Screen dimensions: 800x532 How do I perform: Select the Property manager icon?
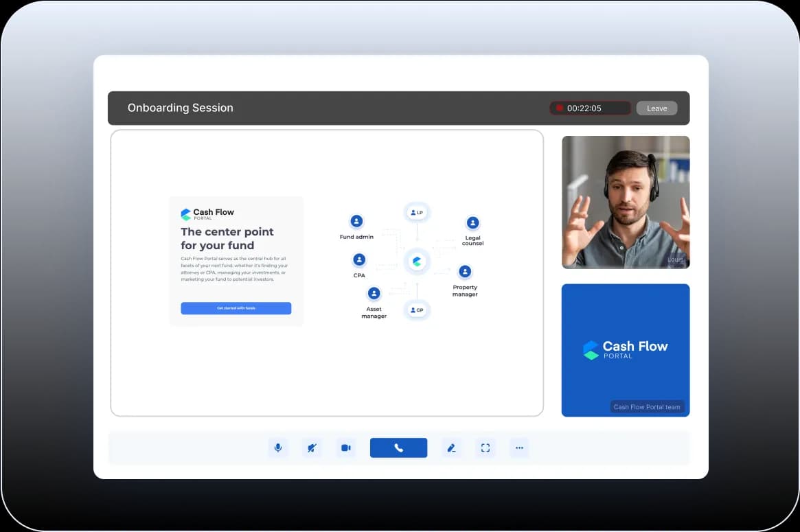465,271
